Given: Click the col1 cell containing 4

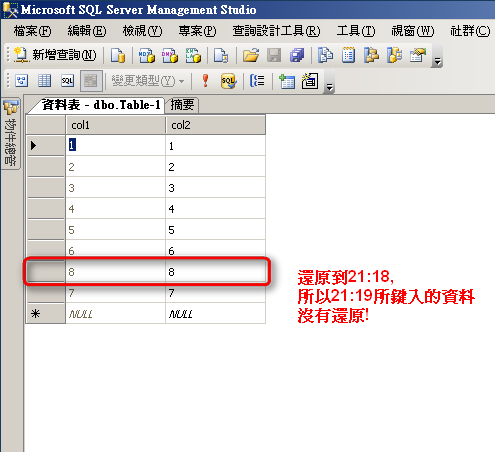Looking at the screenshot, I should tap(115, 209).
